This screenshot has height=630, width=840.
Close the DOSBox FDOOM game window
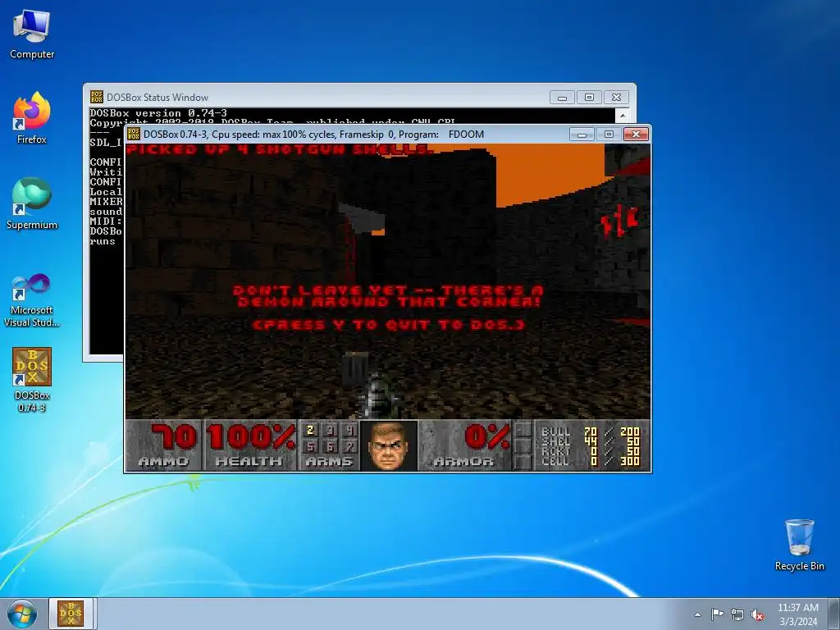click(636, 134)
